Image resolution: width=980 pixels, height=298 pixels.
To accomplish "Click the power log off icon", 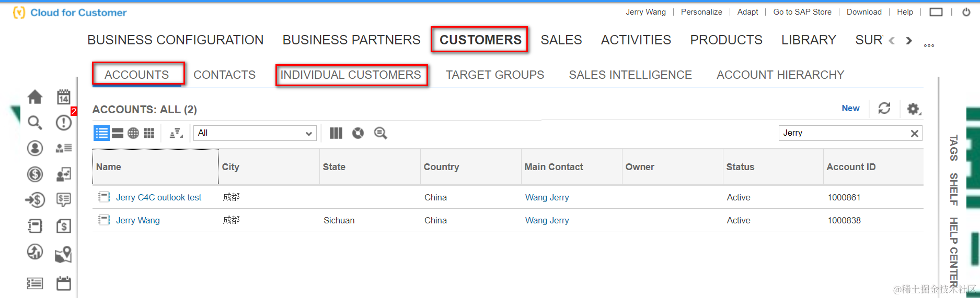I will [x=966, y=12].
